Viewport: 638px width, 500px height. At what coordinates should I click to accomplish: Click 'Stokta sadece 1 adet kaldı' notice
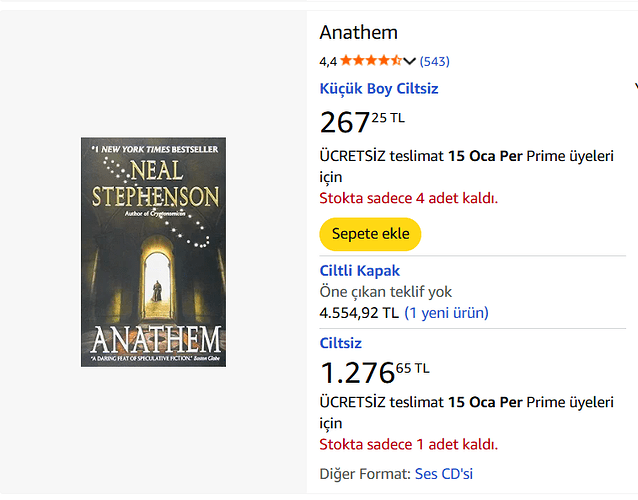(x=408, y=444)
